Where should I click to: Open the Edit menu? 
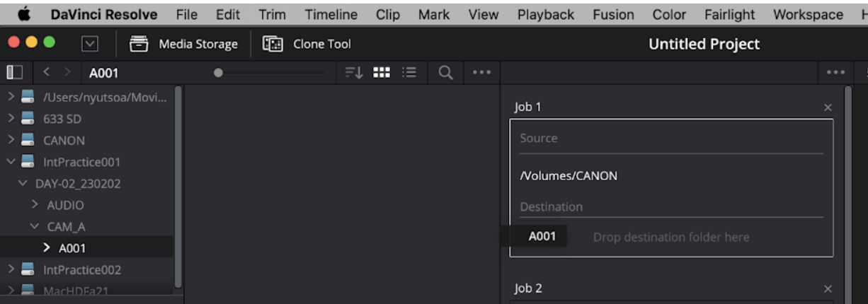tap(228, 14)
